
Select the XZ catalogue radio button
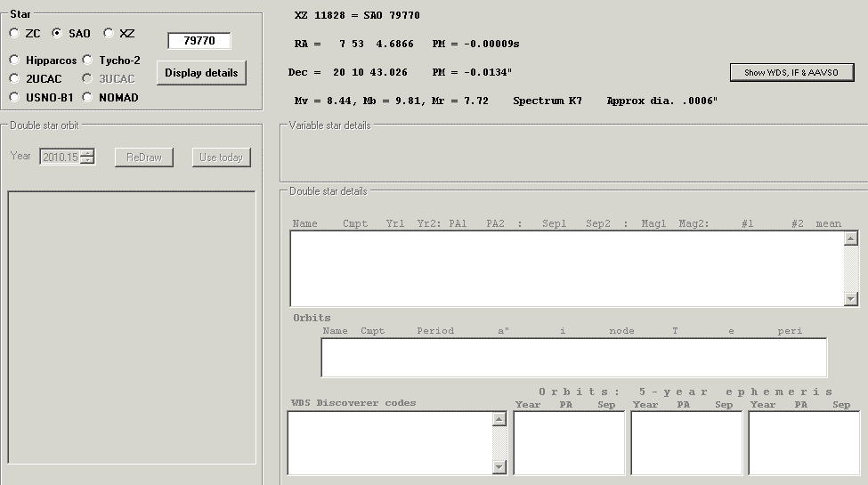click(109, 33)
